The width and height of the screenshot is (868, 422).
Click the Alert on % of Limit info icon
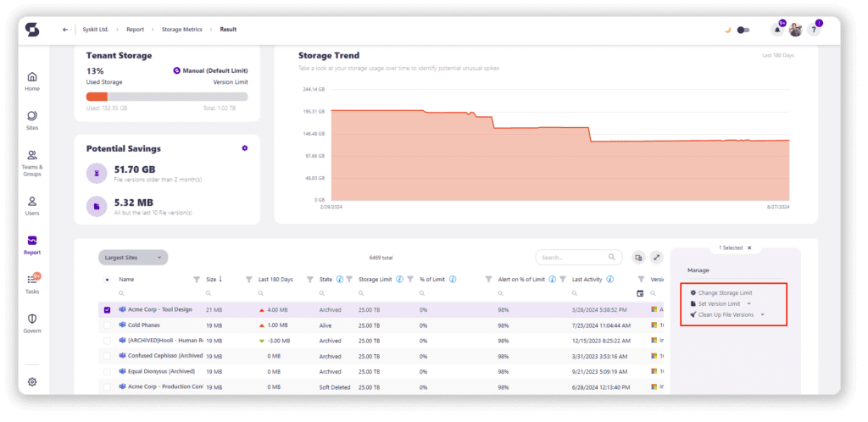pyautogui.click(x=552, y=280)
